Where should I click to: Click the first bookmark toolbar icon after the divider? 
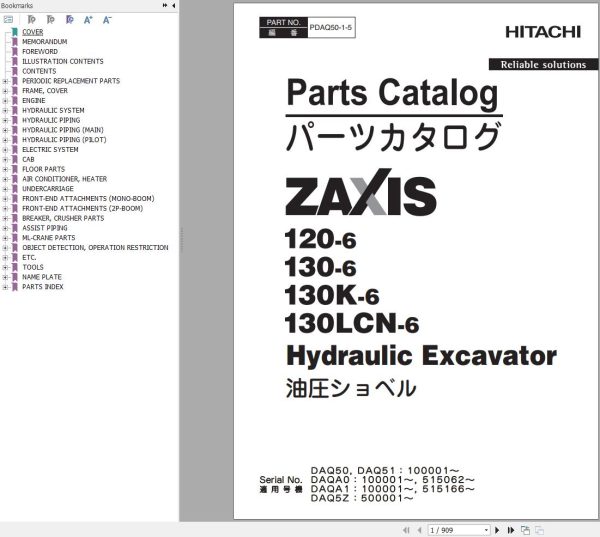(31, 20)
